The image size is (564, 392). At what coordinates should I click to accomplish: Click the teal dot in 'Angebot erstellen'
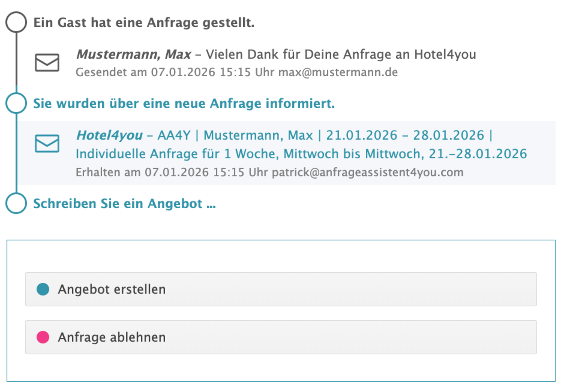tap(43, 289)
